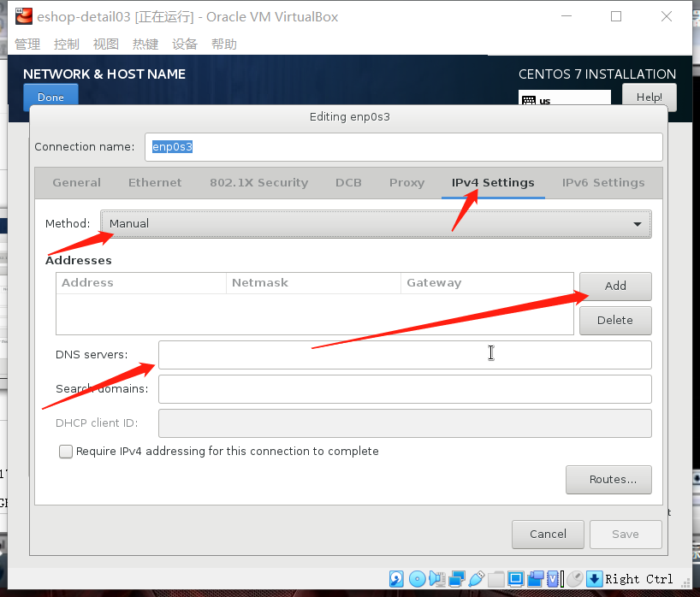The height and width of the screenshot is (597, 700).
Task: Open the 帮助 menu
Action: [223, 44]
